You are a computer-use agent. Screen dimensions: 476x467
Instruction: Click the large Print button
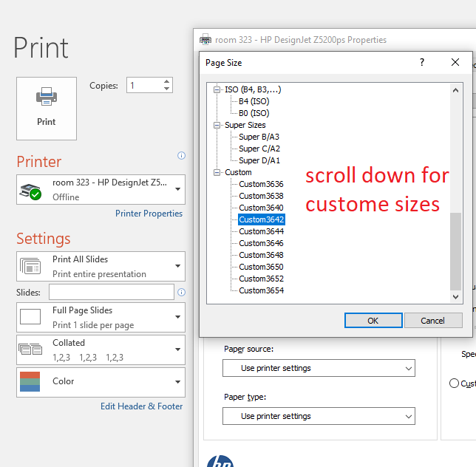(x=46, y=108)
